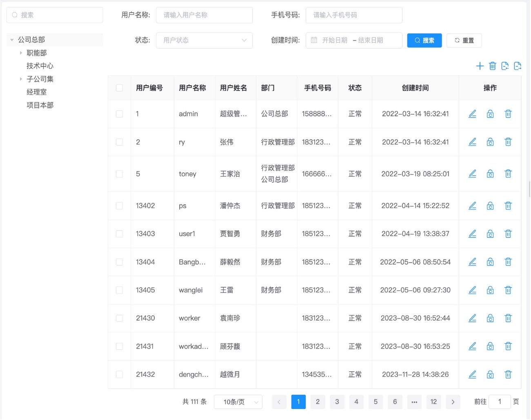Edit the wanglei user row
The height and width of the screenshot is (420, 531).
472,290
